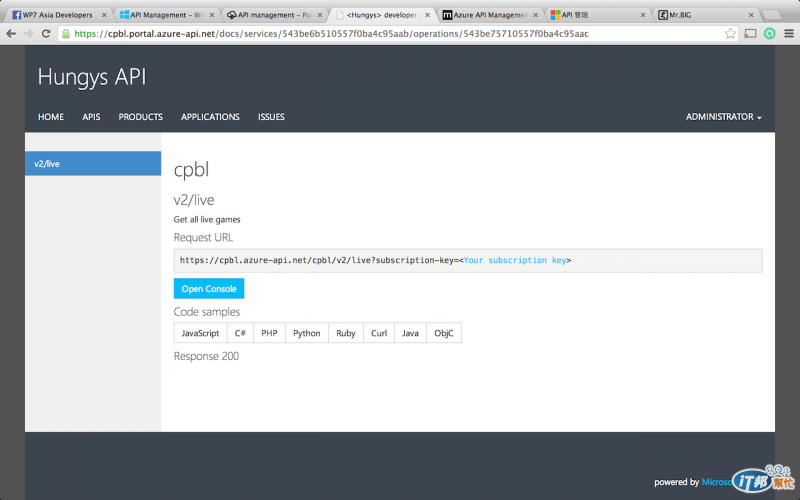This screenshot has height=500, width=800.
Task: Go back with the browser back arrow
Action: click(11, 34)
